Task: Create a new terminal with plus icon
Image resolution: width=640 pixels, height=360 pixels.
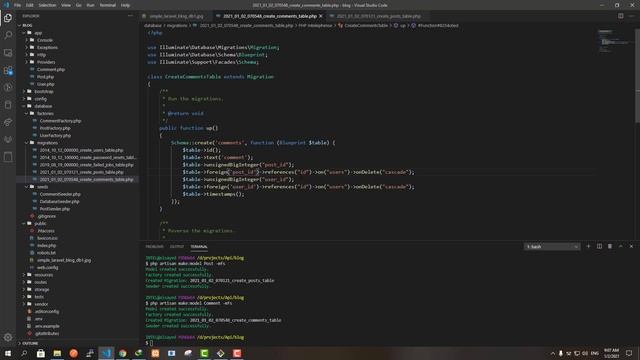Action: [x=588, y=247]
